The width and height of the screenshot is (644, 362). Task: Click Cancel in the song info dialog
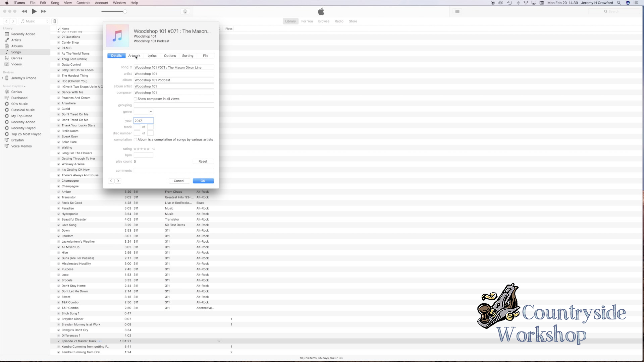click(x=179, y=181)
